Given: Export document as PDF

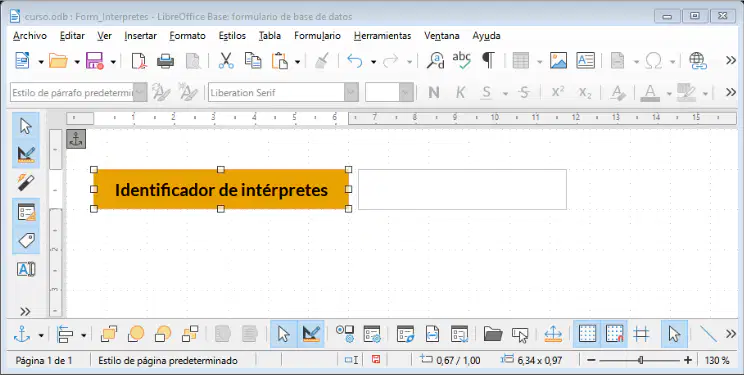Looking at the screenshot, I should [x=138, y=61].
